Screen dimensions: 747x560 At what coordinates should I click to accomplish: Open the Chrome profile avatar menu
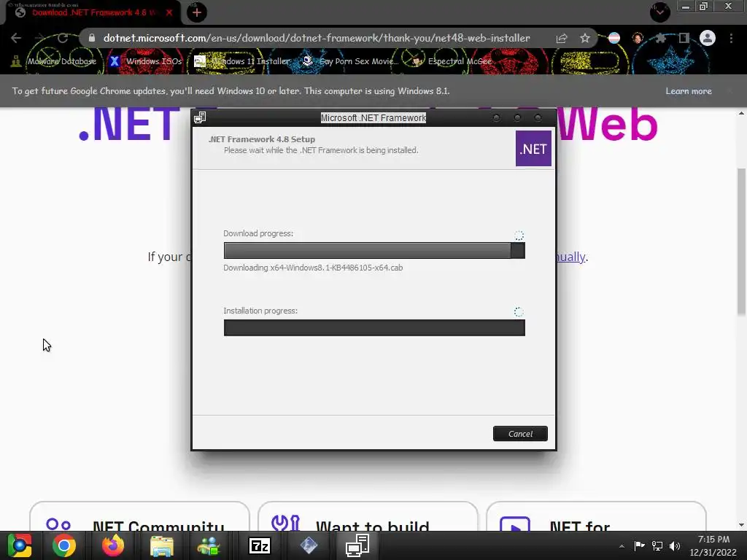point(708,38)
